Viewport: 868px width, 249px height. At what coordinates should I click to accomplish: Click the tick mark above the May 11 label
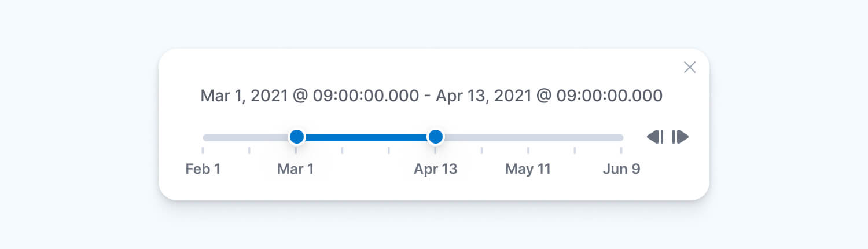(x=528, y=151)
